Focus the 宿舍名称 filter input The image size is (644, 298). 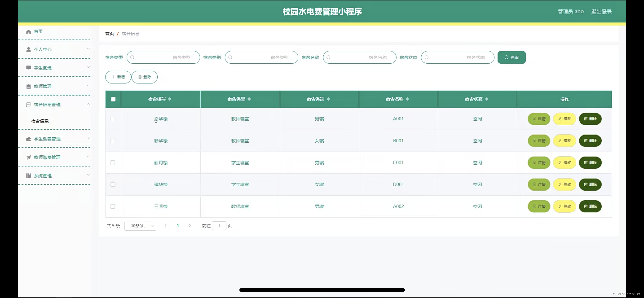[360, 57]
